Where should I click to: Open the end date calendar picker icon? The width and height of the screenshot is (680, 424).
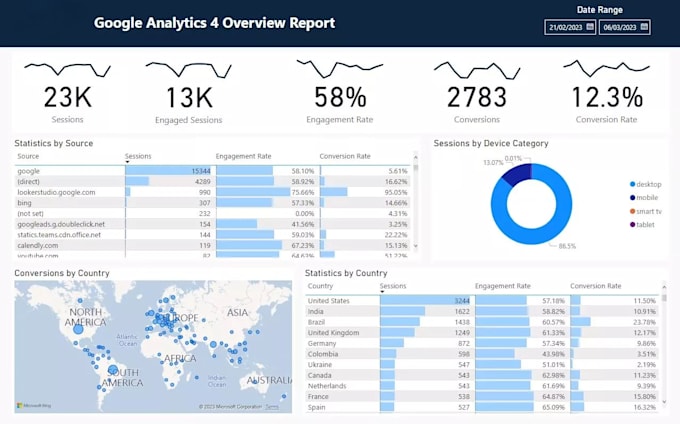(644, 27)
